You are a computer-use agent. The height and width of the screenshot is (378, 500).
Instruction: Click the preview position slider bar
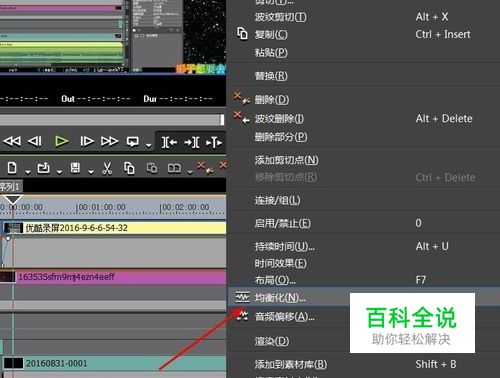tap(112, 120)
